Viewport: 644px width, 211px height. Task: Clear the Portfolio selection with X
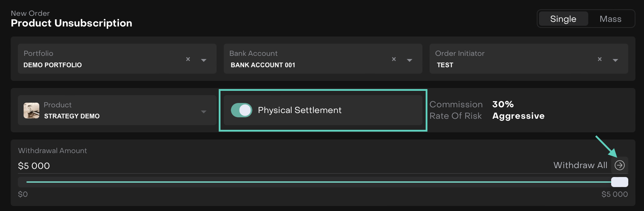point(188,59)
